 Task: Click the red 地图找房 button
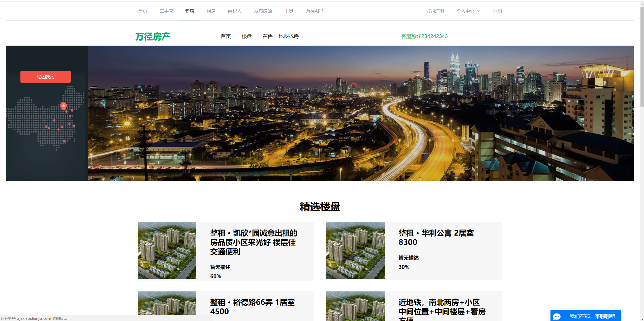[46, 77]
